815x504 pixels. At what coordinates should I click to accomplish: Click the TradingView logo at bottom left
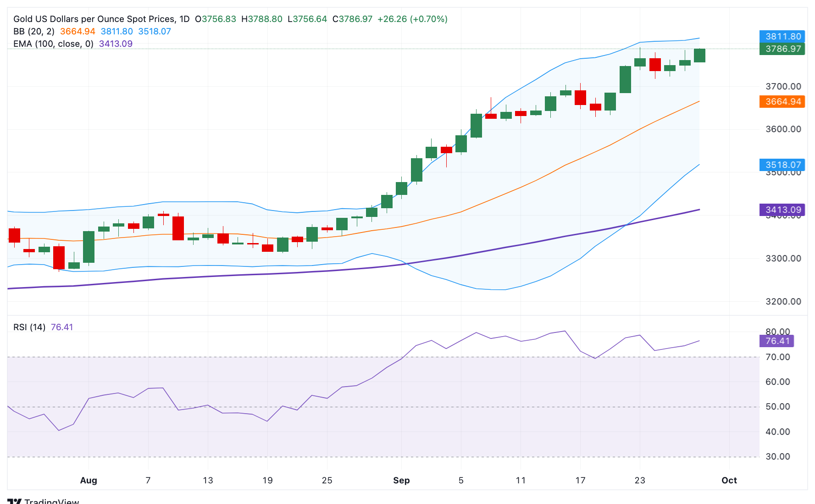(x=44, y=501)
